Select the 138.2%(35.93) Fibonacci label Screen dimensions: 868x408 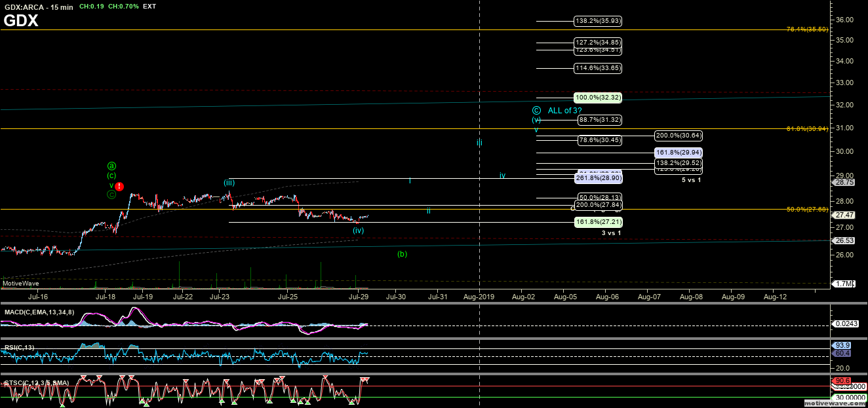coord(598,21)
